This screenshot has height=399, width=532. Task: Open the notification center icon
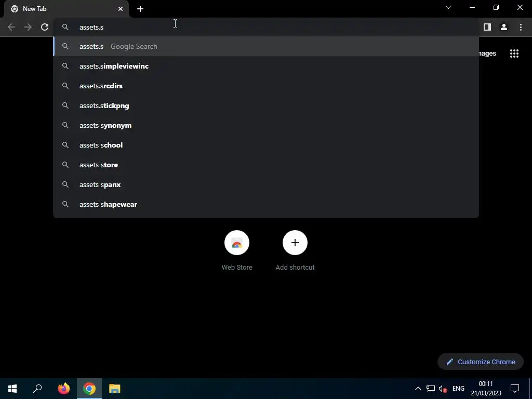(x=515, y=389)
